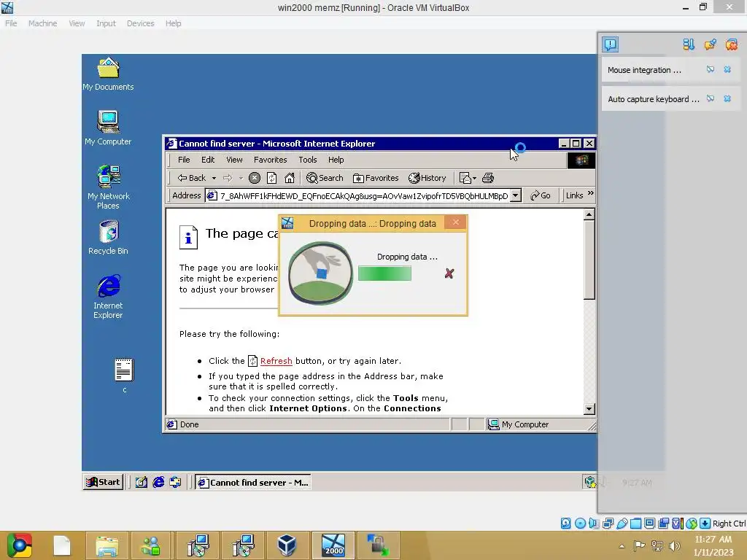Select the My Computer desktop icon

pyautogui.click(x=108, y=128)
